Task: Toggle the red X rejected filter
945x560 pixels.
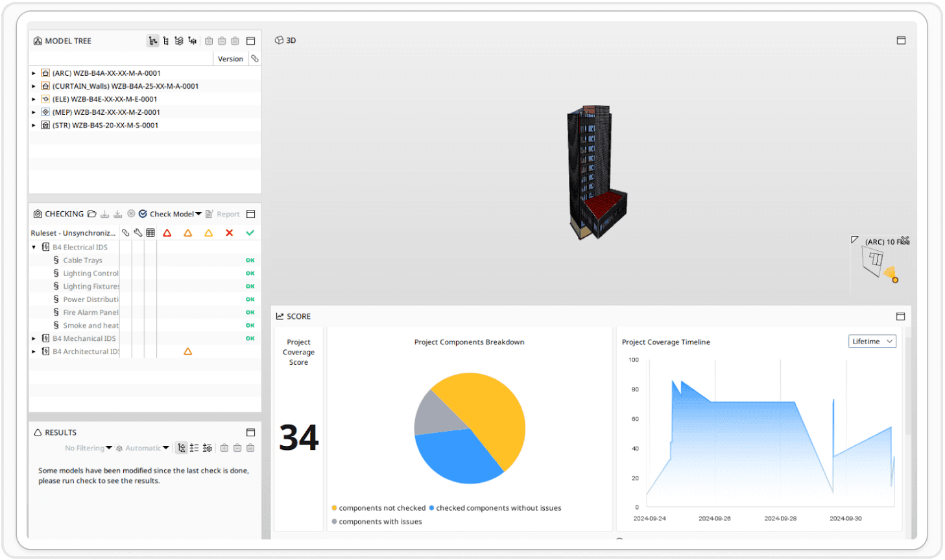Action: coord(229,233)
